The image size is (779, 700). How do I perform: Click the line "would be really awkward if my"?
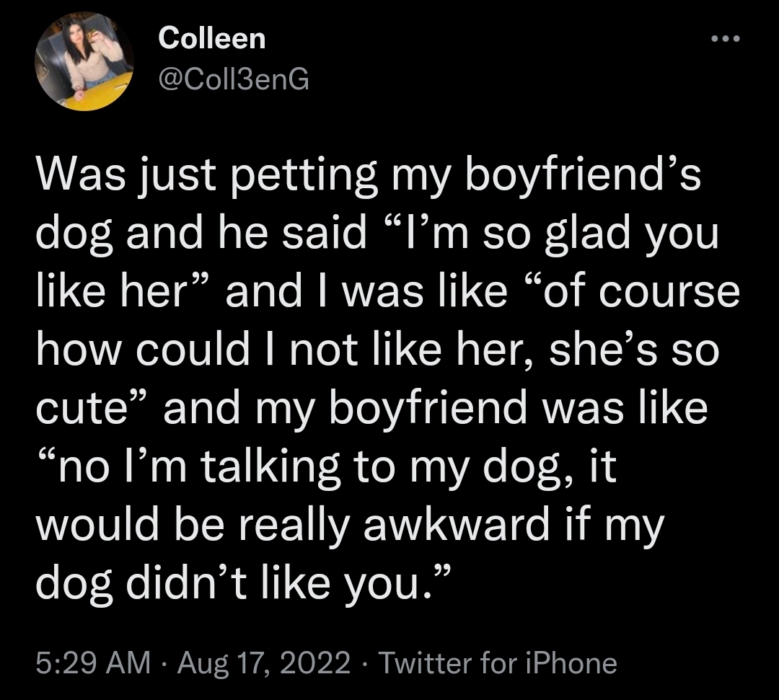pos(350,526)
